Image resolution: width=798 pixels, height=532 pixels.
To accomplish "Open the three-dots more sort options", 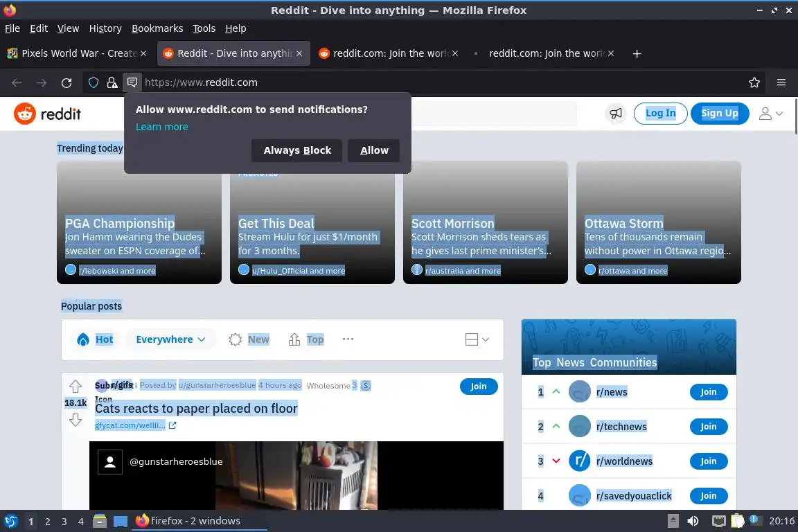I will [348, 339].
